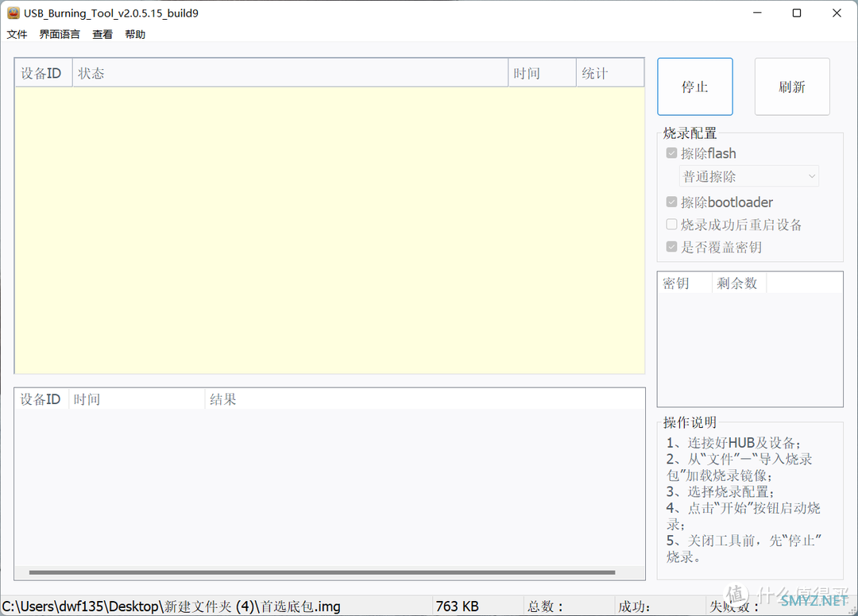Click the 设备ID header in the top table
The width and height of the screenshot is (858, 616).
(x=43, y=73)
